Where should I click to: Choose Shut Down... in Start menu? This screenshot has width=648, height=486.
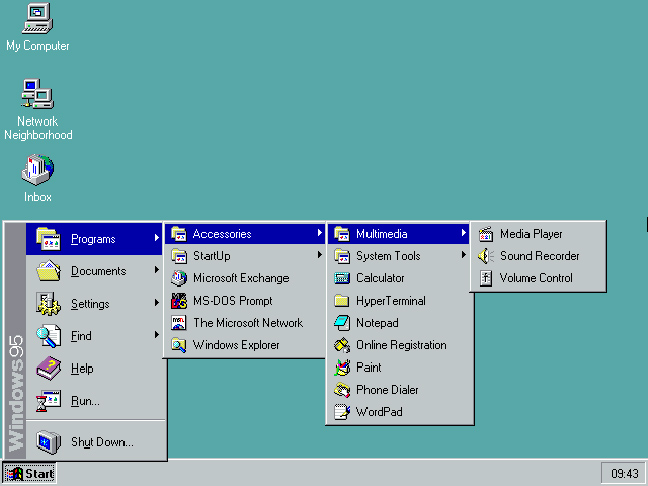(101, 442)
